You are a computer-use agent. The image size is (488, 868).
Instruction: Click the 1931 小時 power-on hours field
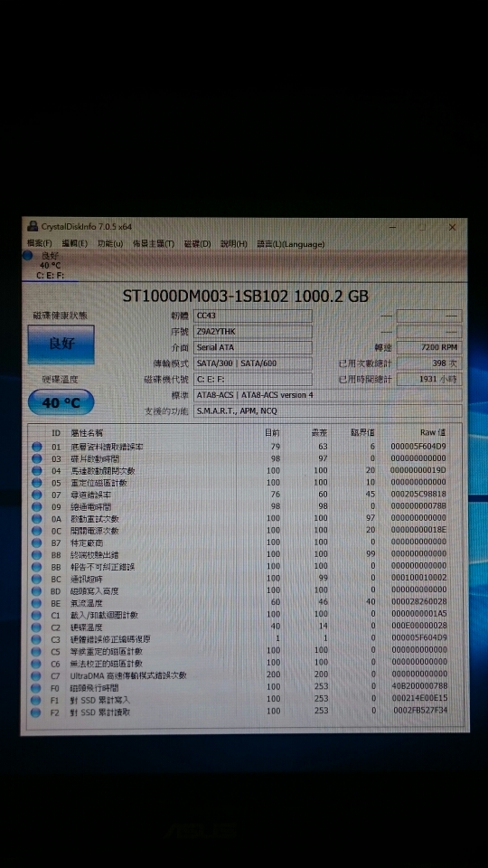(x=428, y=379)
